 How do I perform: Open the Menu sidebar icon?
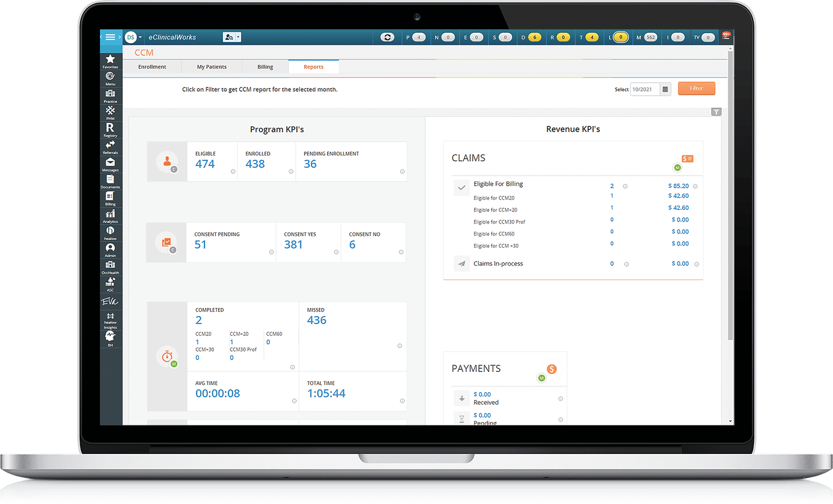(110, 78)
